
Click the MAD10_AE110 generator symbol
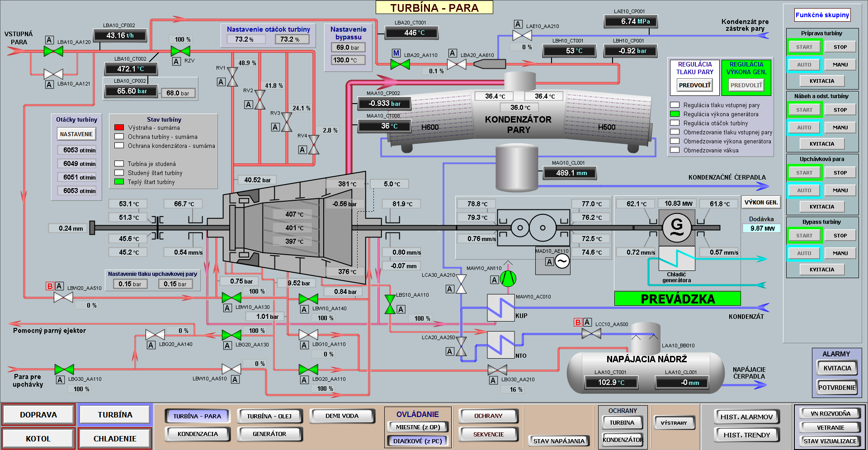tap(562, 261)
